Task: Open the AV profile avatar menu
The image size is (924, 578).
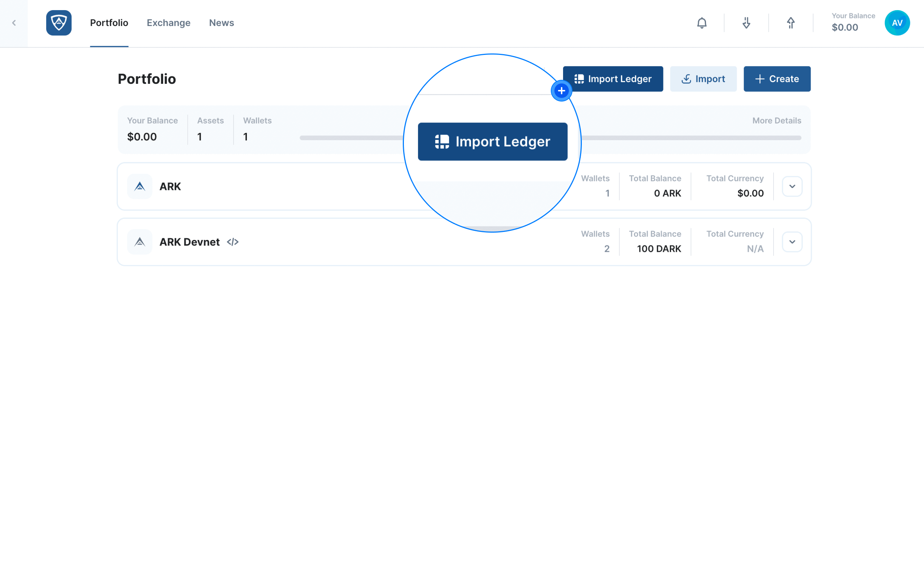Action: [x=897, y=23]
